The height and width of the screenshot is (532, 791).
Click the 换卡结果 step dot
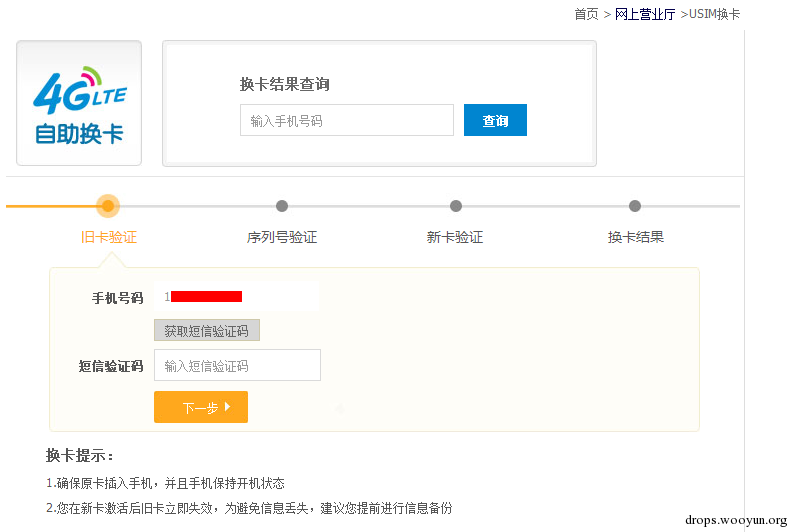click(x=635, y=206)
